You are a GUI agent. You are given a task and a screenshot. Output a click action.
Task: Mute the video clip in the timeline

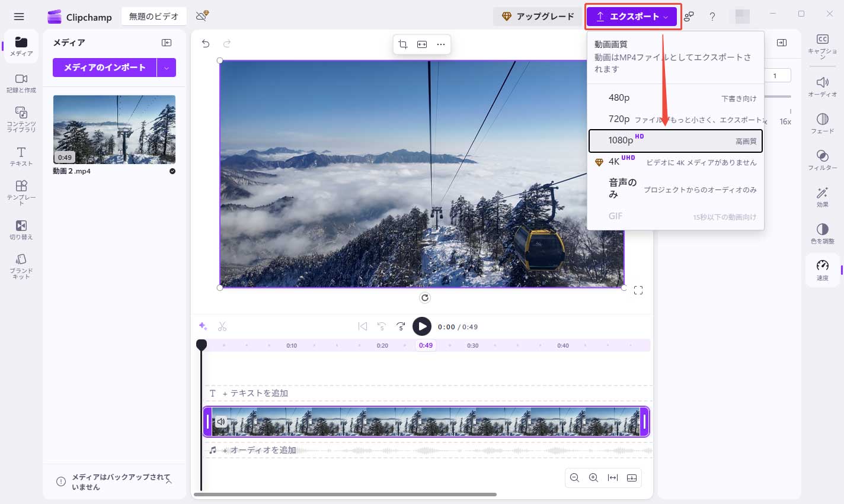(220, 421)
